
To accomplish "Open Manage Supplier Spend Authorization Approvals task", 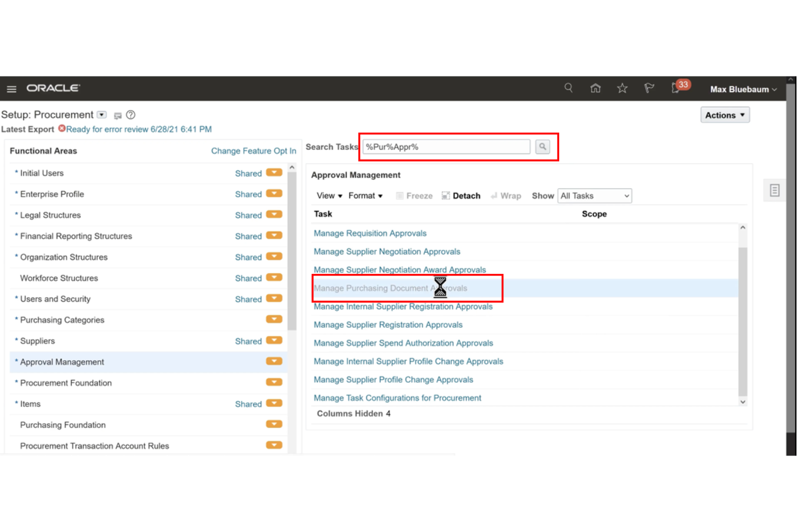I will click(x=403, y=343).
